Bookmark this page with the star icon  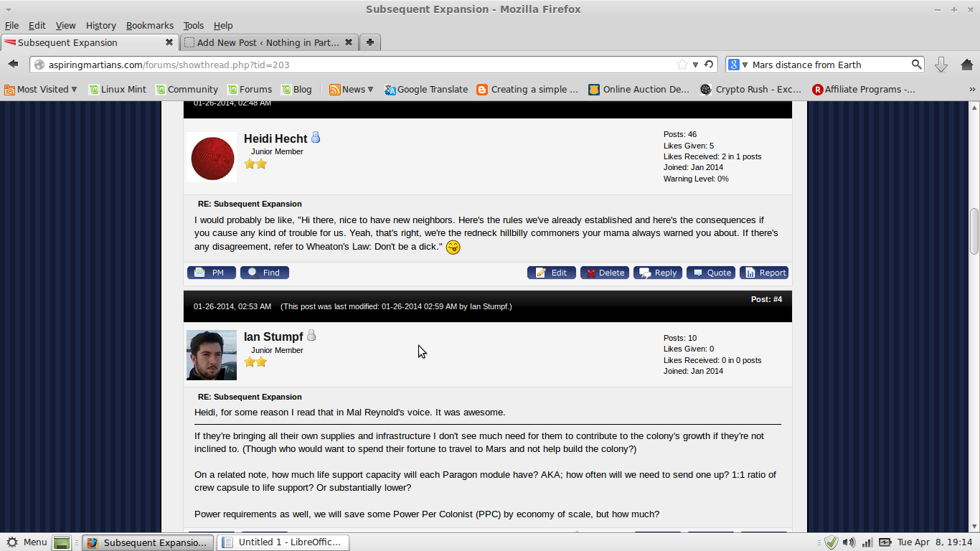(682, 65)
